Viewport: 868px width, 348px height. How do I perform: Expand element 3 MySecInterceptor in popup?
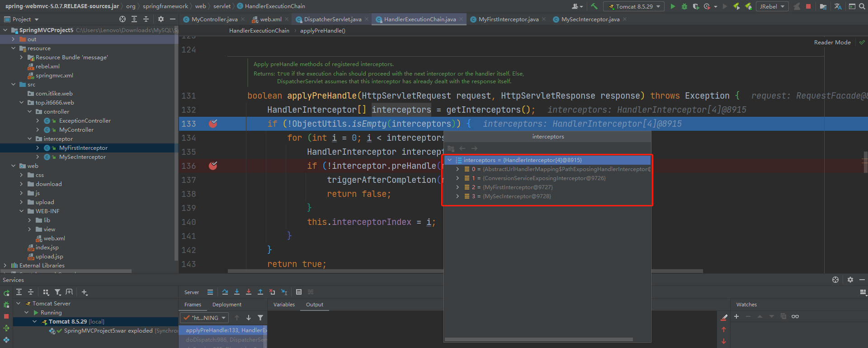coord(458,196)
